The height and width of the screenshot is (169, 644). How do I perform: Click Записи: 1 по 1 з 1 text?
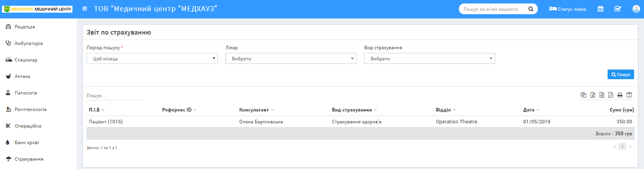pos(102,147)
